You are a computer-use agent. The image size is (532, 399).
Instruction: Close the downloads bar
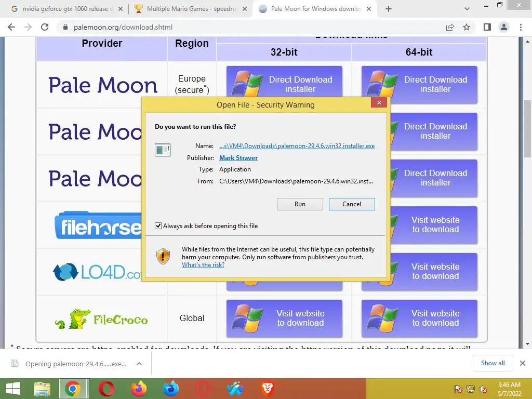[x=523, y=363]
